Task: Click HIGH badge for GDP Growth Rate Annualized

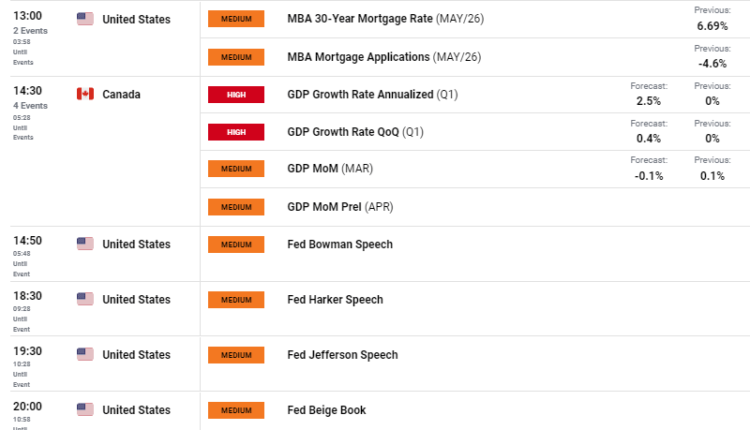Action: point(236,95)
